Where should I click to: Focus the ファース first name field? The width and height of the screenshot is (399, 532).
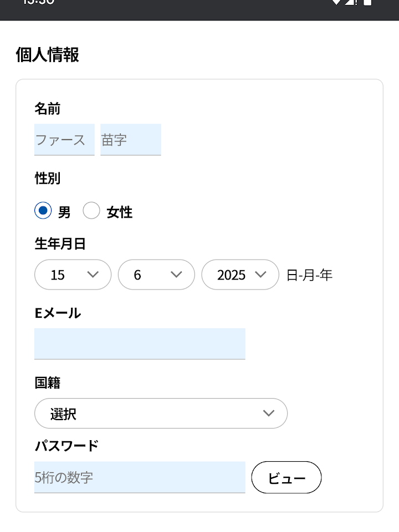click(x=64, y=140)
